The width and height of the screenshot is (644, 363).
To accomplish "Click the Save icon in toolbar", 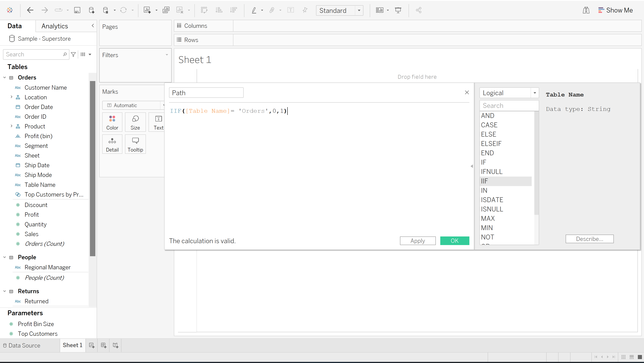I will tap(77, 10).
